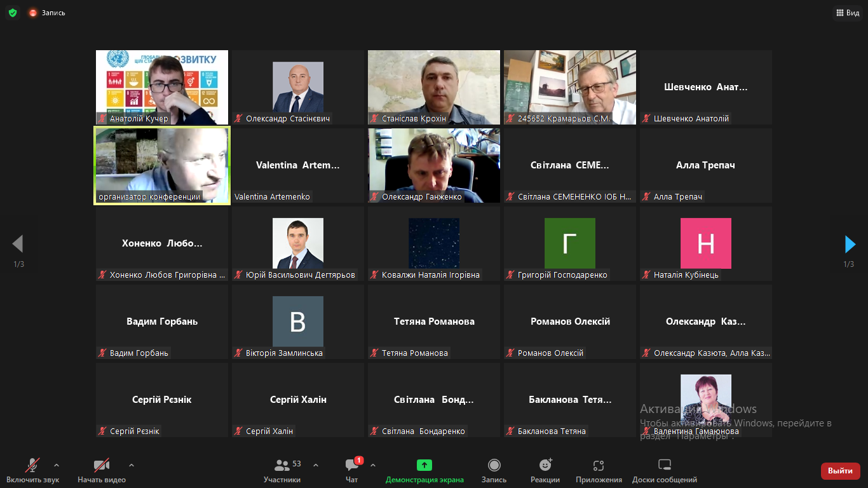868x488 pixels.
Task: Click 'Романов Олексій' name label
Action: click(x=550, y=353)
